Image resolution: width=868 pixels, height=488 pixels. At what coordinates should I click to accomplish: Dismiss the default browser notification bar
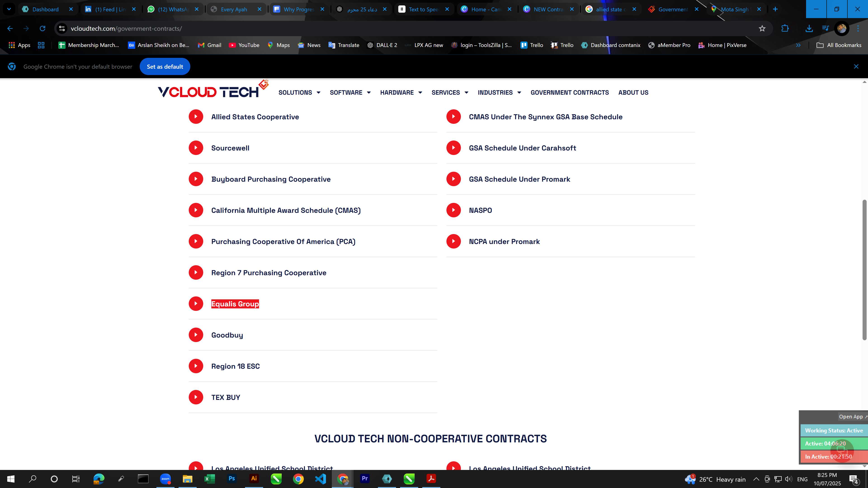(x=856, y=67)
